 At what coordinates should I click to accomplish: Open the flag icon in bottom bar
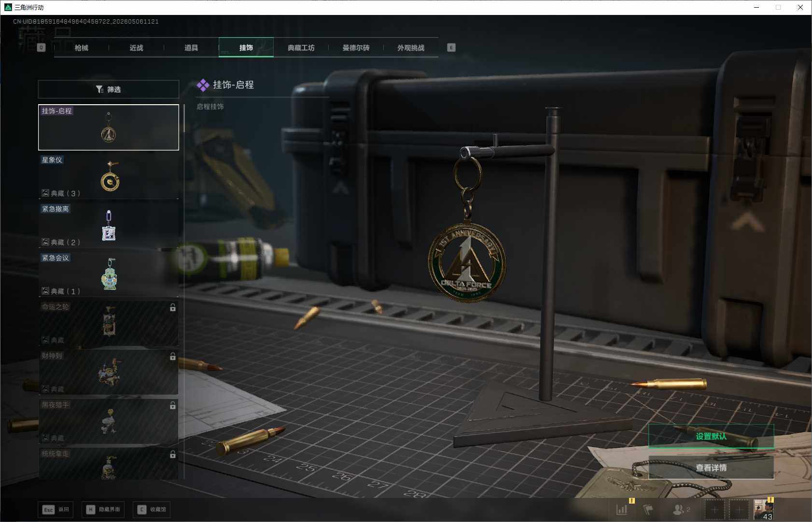coord(648,509)
